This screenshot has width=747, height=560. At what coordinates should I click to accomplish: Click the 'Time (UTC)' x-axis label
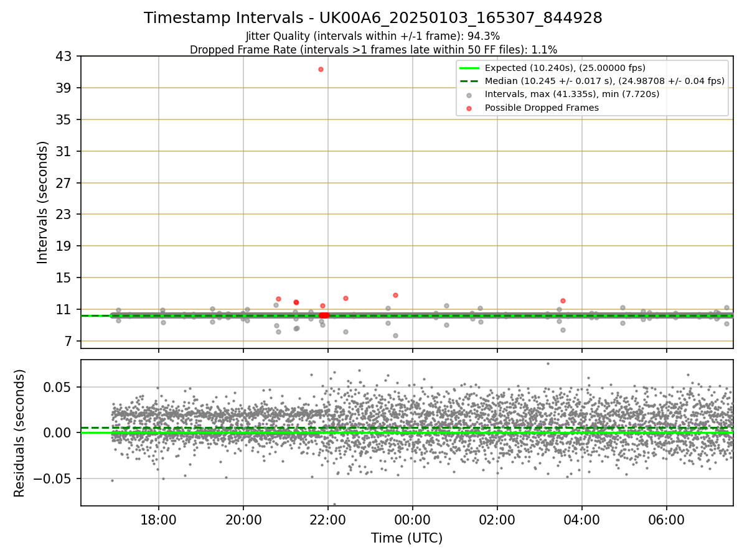pyautogui.click(x=406, y=538)
